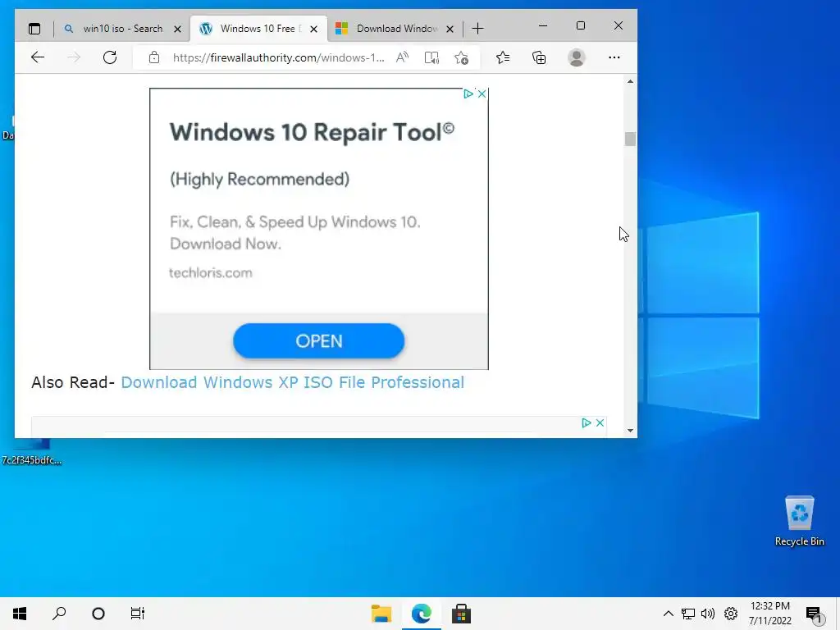The height and width of the screenshot is (630, 840).
Task: Open Microsoft Store from taskbar
Action: point(461,614)
